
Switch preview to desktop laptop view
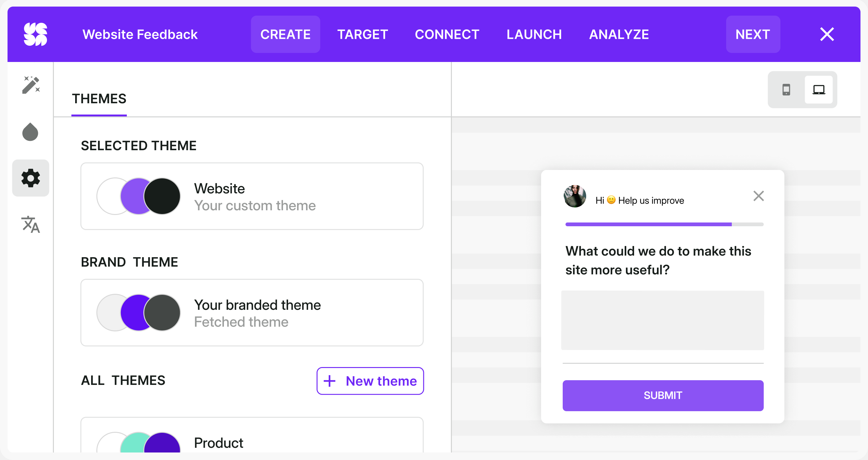[x=819, y=89]
